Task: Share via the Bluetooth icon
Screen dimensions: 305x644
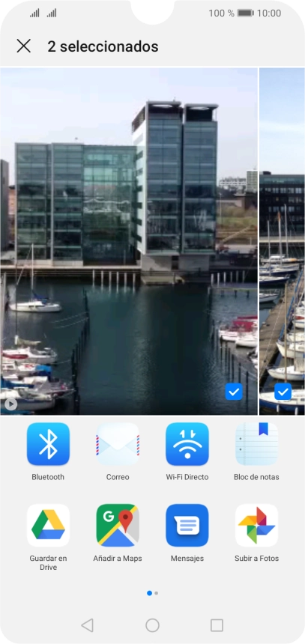Action: (x=48, y=444)
